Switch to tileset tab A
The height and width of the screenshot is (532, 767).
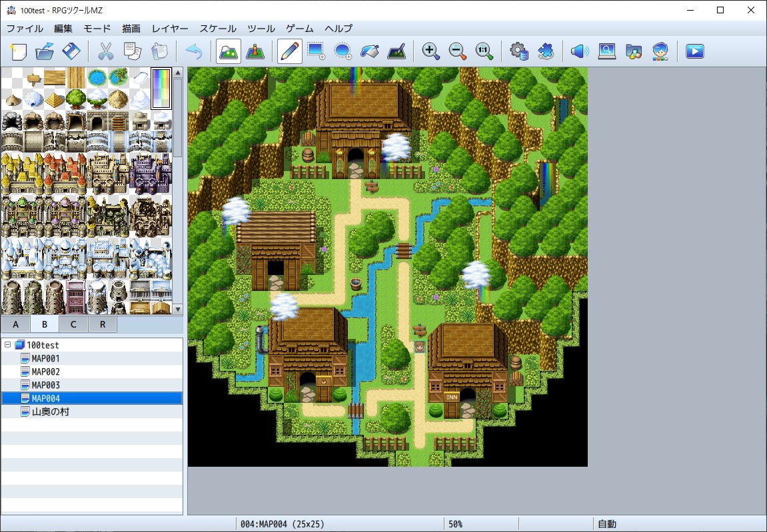click(15, 324)
